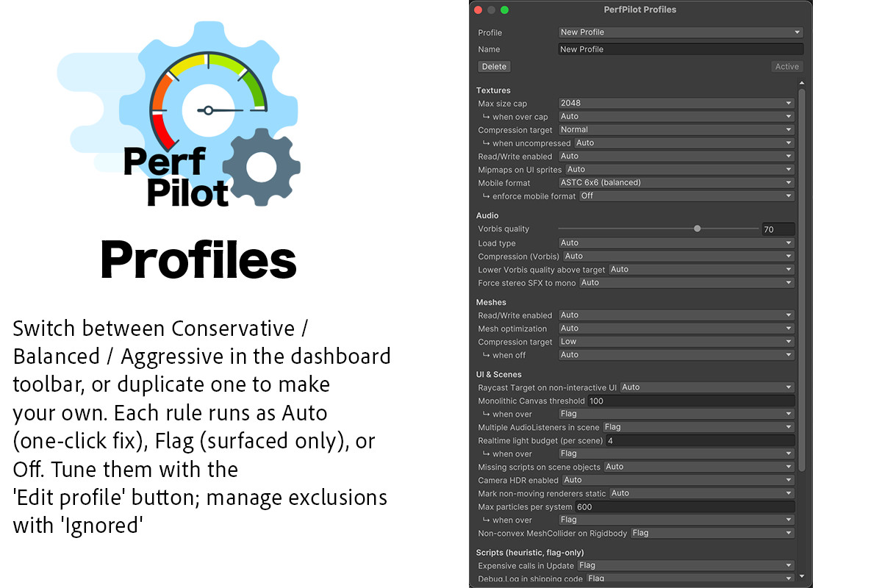Click the Audio section header
The height and width of the screenshot is (588, 882).
point(487,215)
